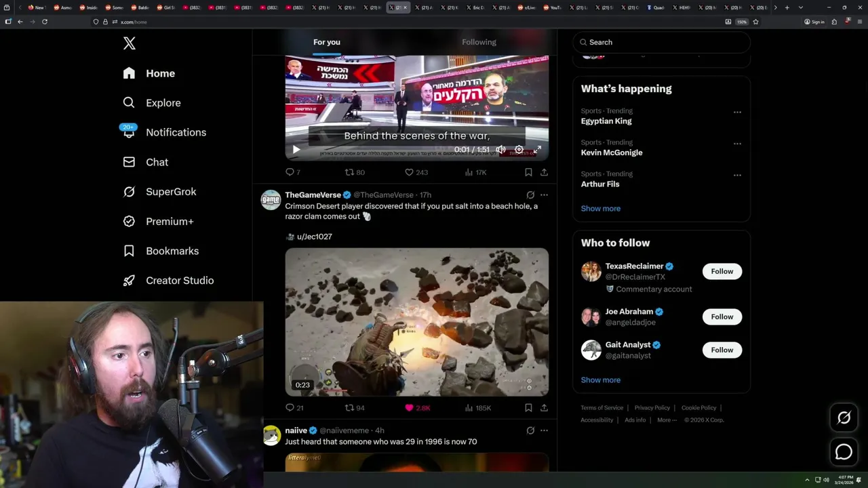This screenshot has height=488, width=868.
Task: Share the news video post
Action: (x=544, y=172)
